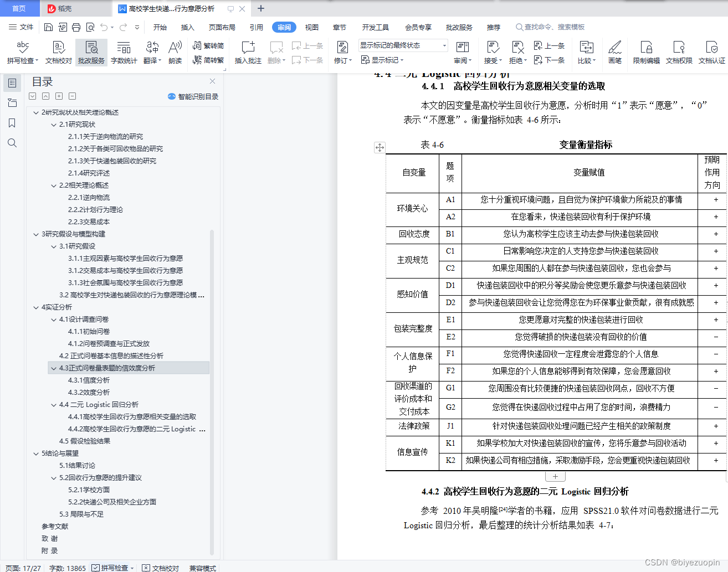Collapse the 4.3正式问卷量表题的信效度分析 node
The image size is (728, 572).
pyautogui.click(x=54, y=368)
